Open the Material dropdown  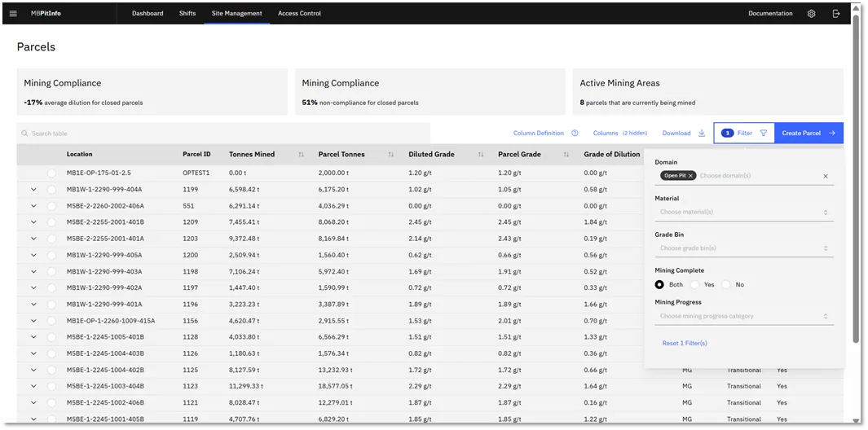[744, 212]
